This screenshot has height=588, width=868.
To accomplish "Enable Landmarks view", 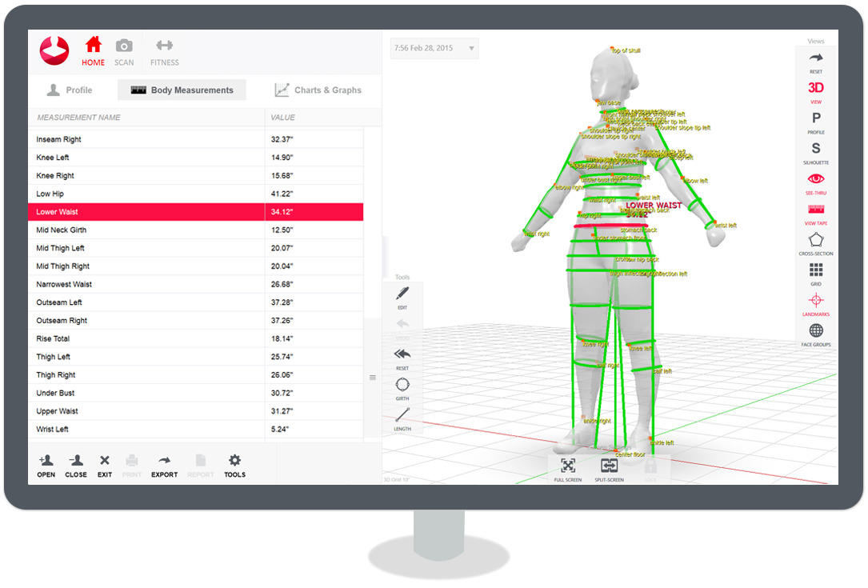I will coord(815,303).
